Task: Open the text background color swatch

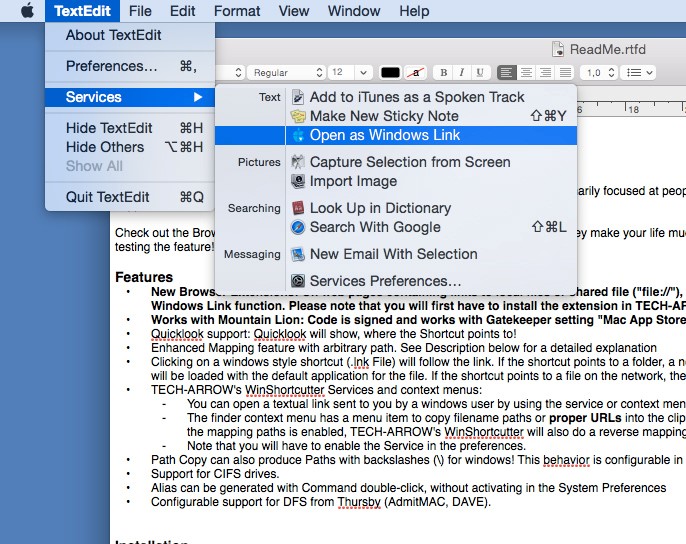Action: [416, 73]
